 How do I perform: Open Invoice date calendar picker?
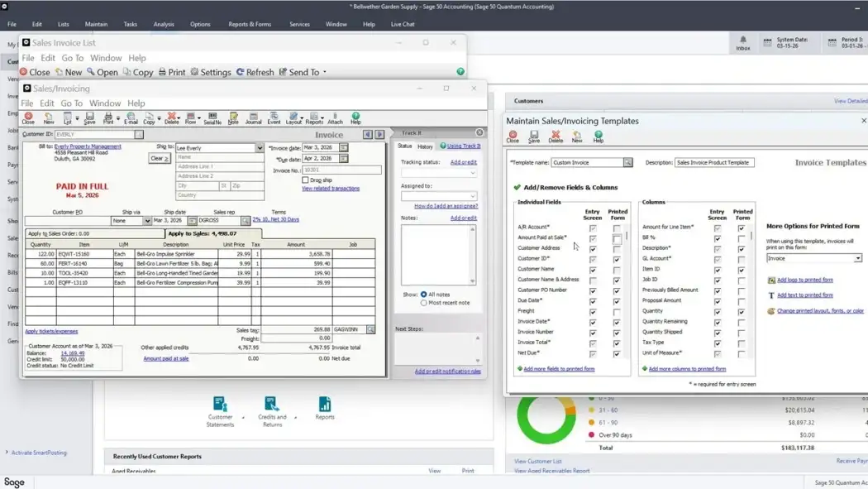tap(344, 148)
